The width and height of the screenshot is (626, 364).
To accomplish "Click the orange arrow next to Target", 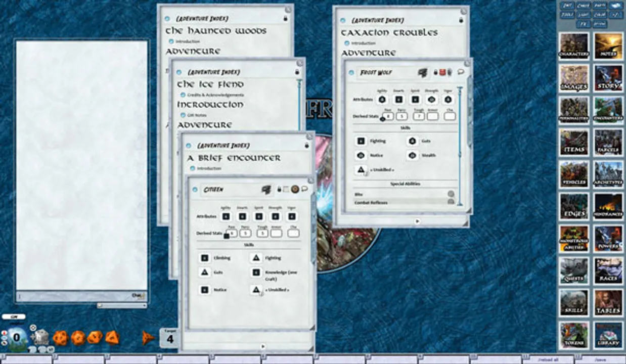I will (x=148, y=337).
